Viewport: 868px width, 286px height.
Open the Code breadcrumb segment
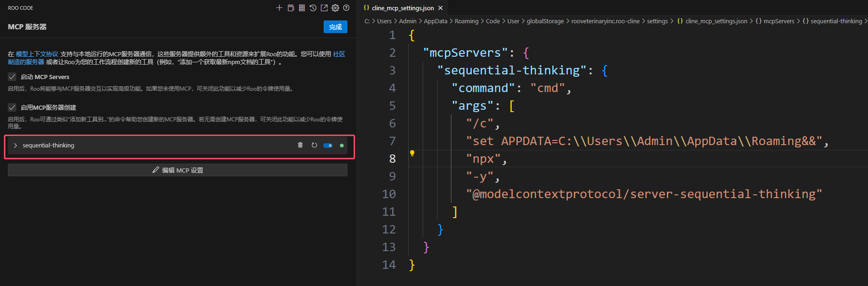tap(493, 21)
